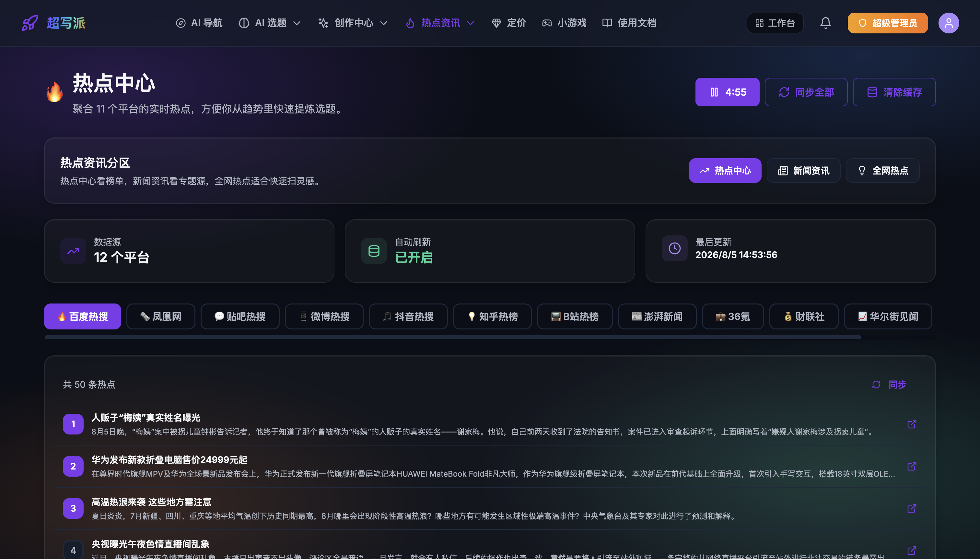Select the 华尔街见闻 tab

pyautogui.click(x=888, y=316)
